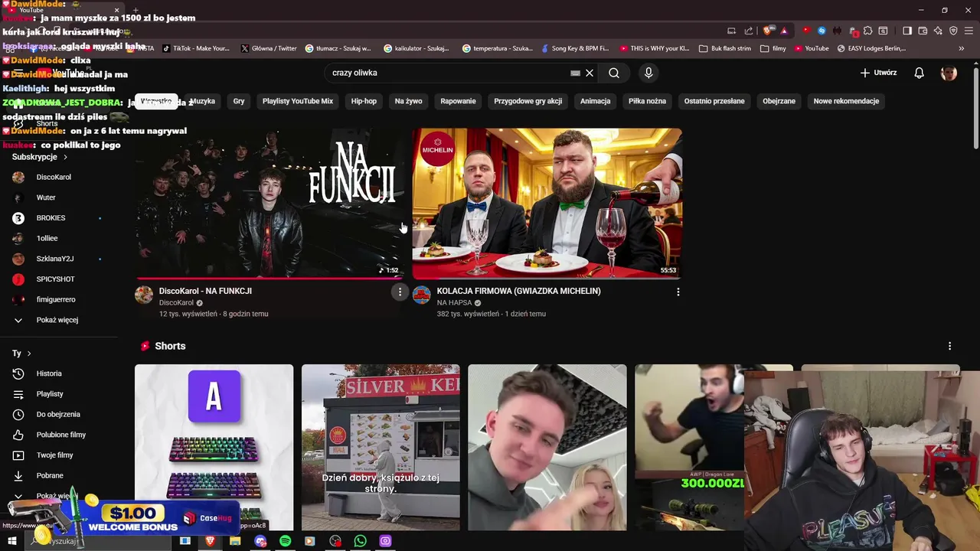Select the Piłka nożna filter chip
980x551 pixels.
coord(647,101)
